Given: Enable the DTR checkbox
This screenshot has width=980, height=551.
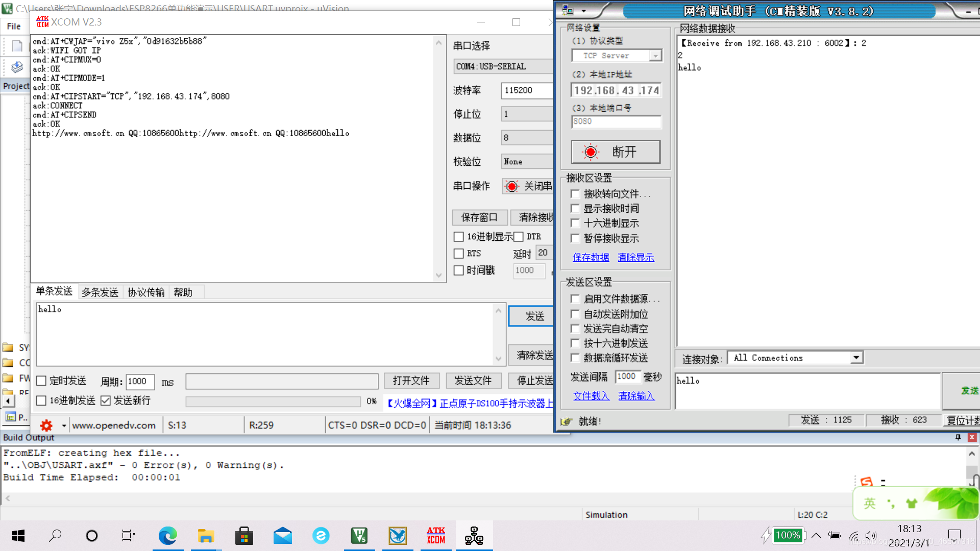Looking at the screenshot, I should click(x=519, y=237).
